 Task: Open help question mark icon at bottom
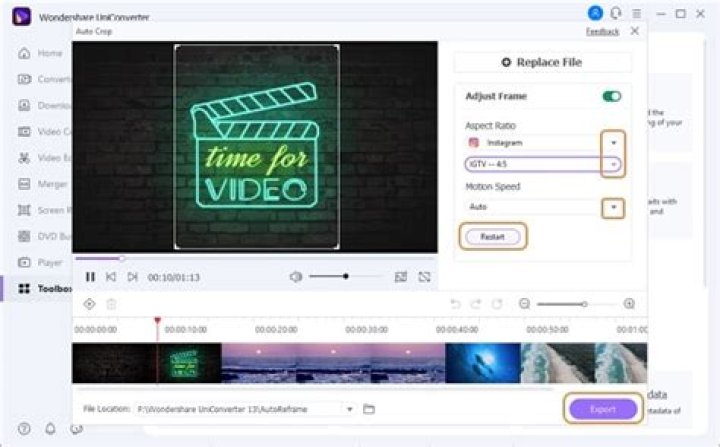pos(24,429)
